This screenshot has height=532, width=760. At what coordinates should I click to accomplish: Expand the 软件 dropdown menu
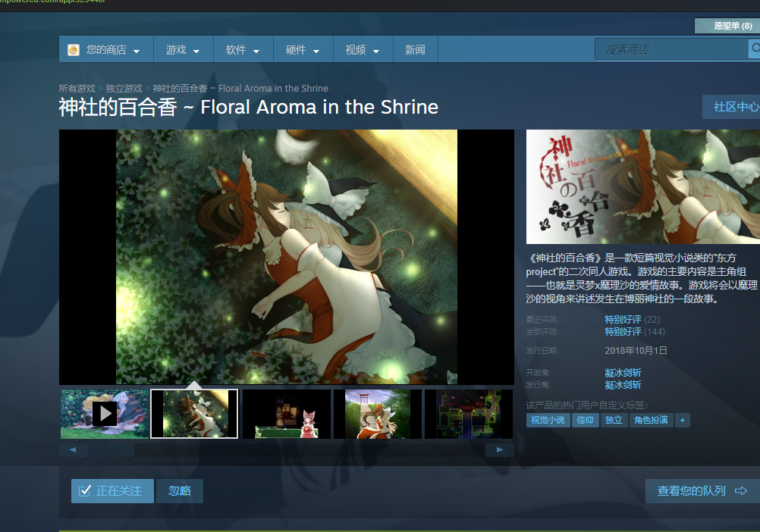243,49
